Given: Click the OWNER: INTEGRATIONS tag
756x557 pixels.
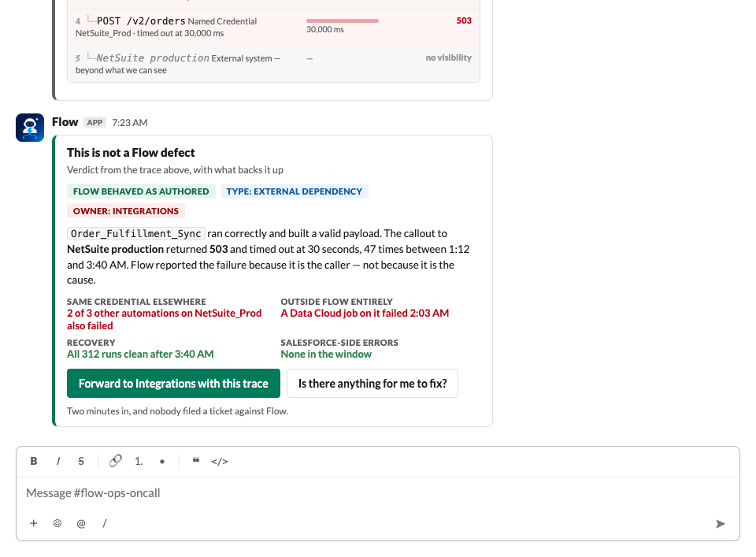Looking at the screenshot, I should pos(126,211).
